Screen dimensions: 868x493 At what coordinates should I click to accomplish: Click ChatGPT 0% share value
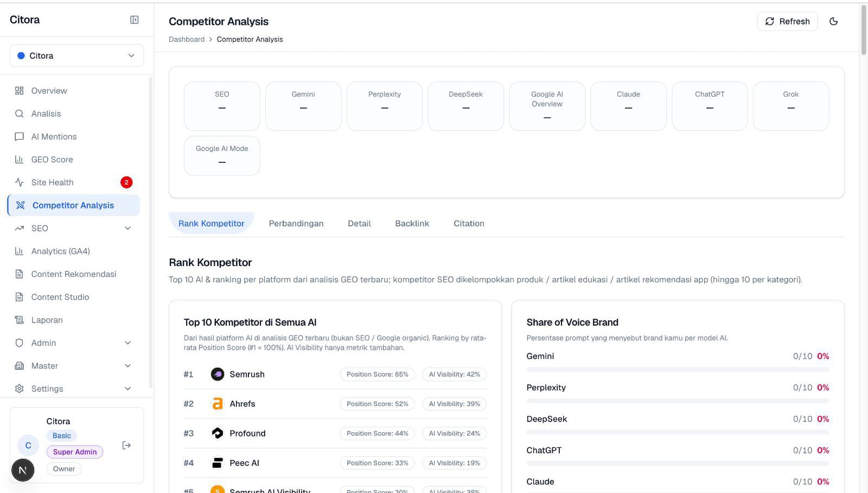(x=823, y=450)
